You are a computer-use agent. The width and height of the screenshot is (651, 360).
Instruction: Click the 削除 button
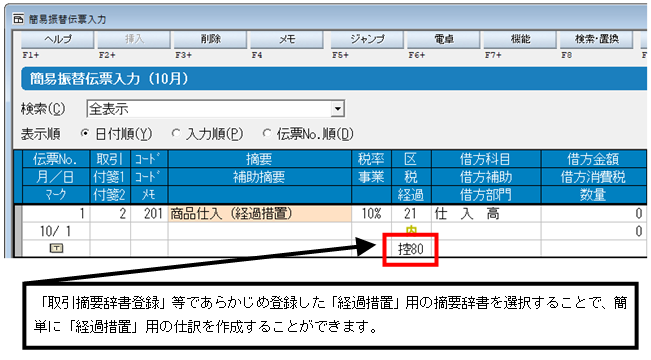point(210,39)
